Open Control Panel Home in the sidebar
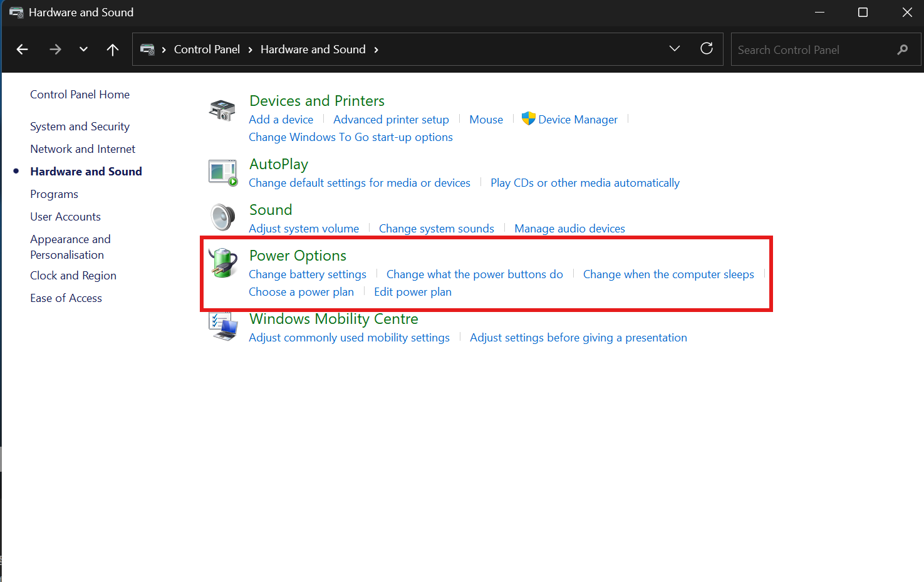Image resolution: width=924 pixels, height=582 pixels. (80, 95)
